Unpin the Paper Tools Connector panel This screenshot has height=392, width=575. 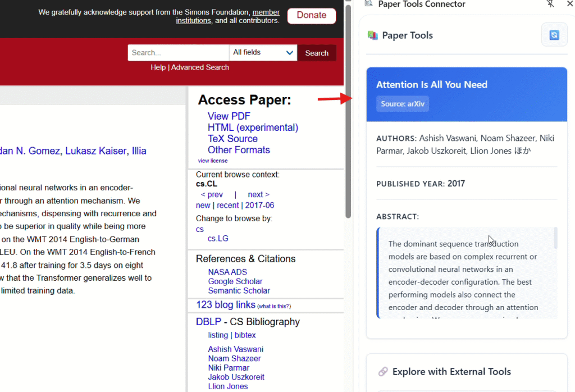pos(550,4)
